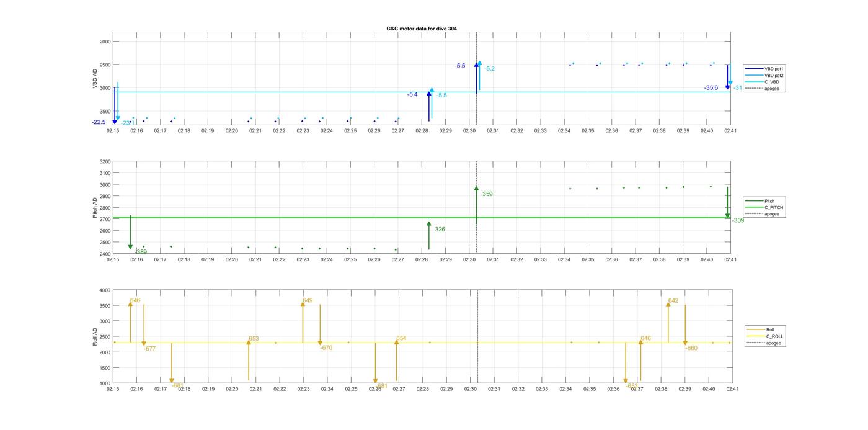Click the -653 label in the Roll plot
The height and width of the screenshot is (430, 868).
pos(632,385)
